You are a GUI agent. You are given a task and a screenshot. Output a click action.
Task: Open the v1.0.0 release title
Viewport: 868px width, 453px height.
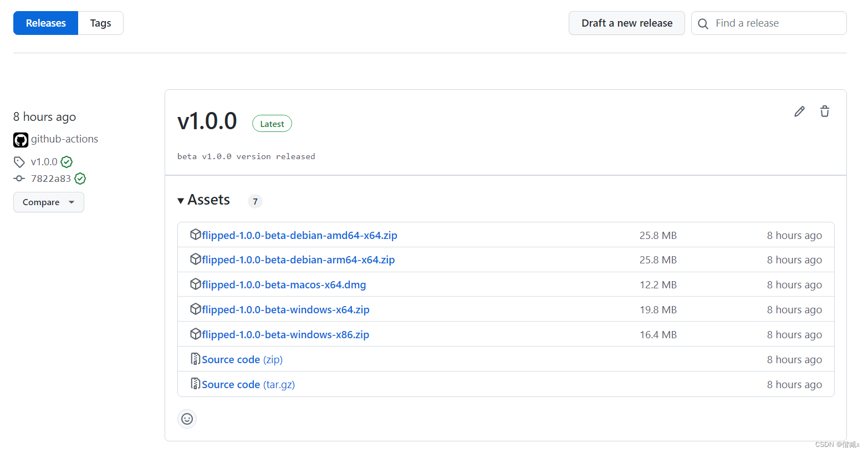click(207, 121)
